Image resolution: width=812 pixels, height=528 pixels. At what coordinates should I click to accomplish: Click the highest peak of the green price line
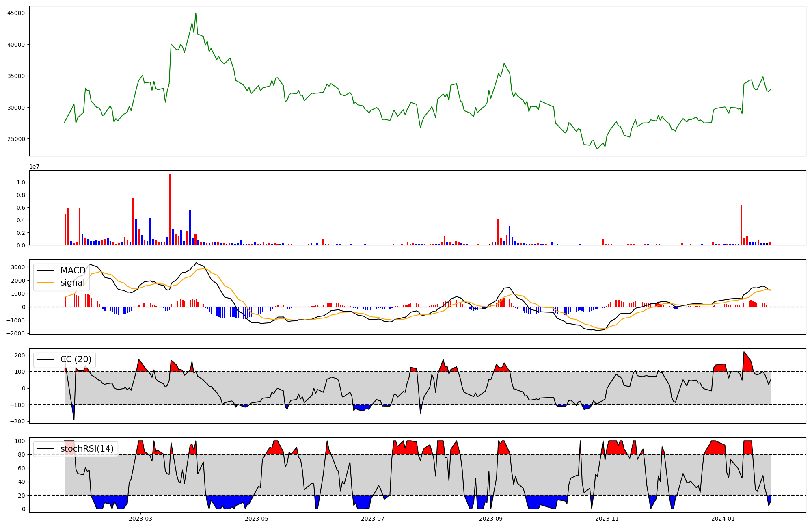pos(196,13)
